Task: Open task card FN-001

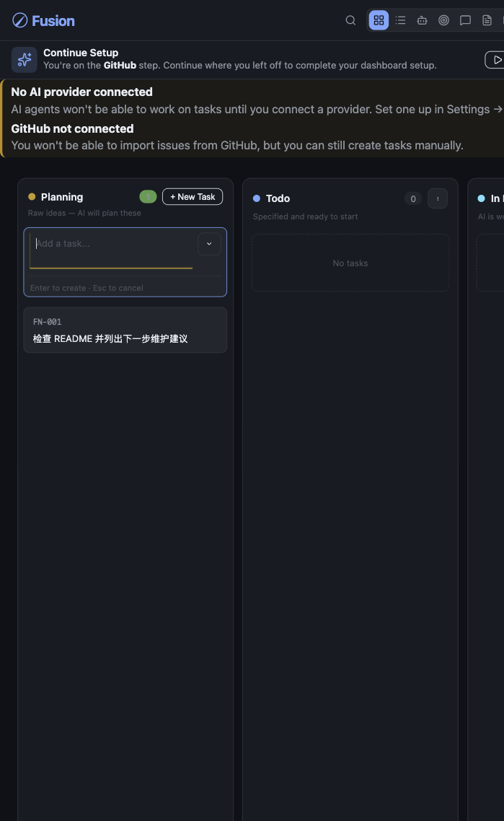Action: click(125, 330)
